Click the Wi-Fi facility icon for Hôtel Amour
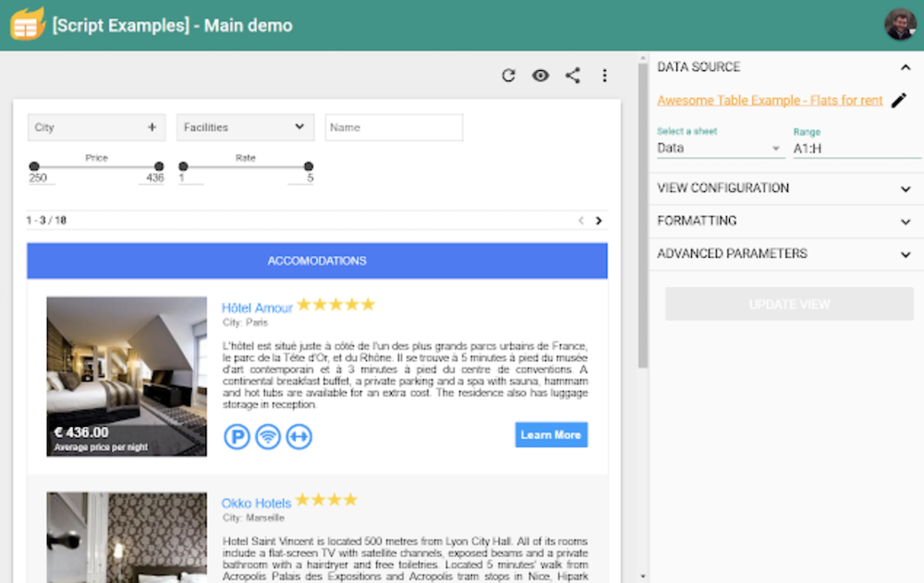This screenshot has height=583, width=924. (x=268, y=436)
